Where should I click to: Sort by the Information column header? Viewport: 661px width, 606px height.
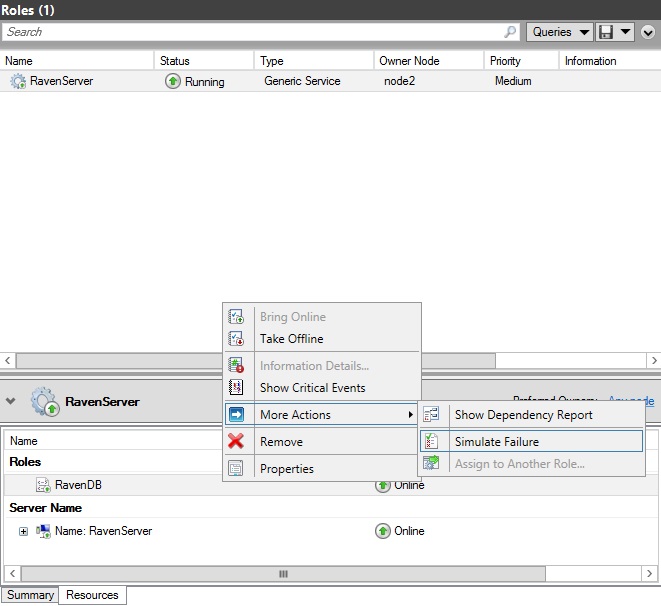610,61
